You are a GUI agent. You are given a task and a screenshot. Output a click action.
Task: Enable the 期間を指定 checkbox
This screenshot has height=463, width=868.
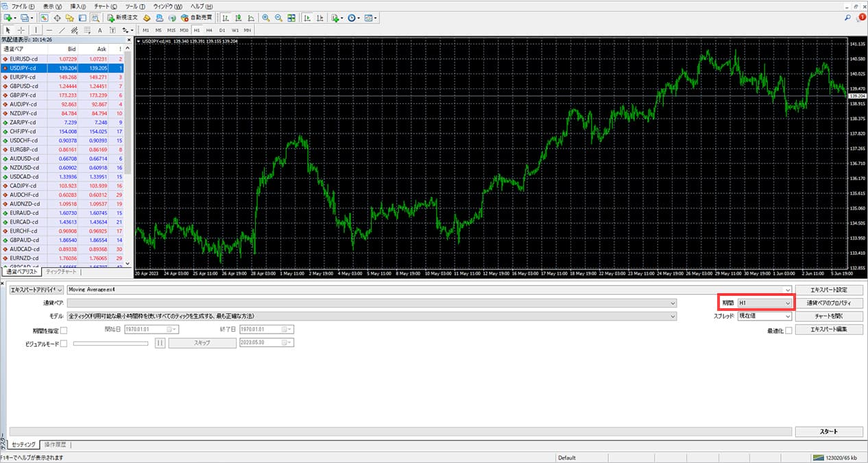[x=64, y=331]
